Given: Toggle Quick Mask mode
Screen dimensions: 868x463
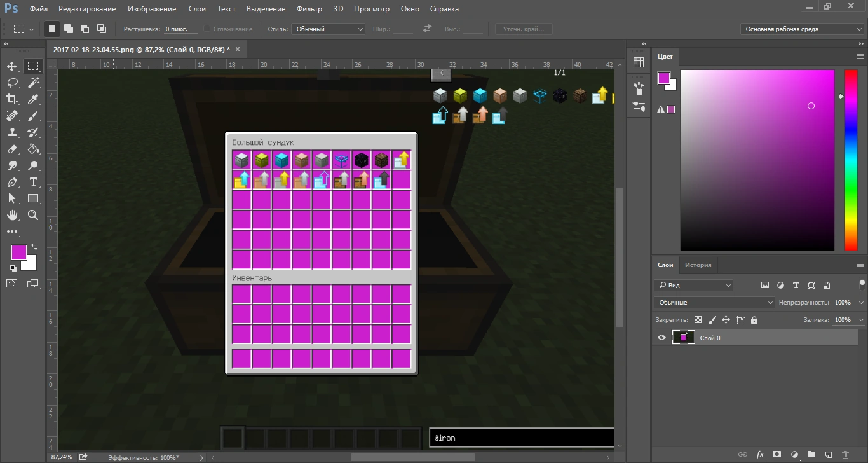Looking at the screenshot, I should [12, 284].
